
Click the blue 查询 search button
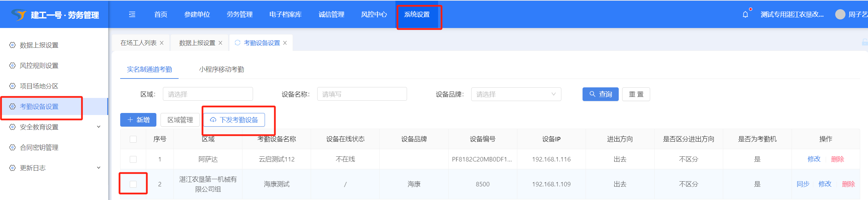(600, 94)
